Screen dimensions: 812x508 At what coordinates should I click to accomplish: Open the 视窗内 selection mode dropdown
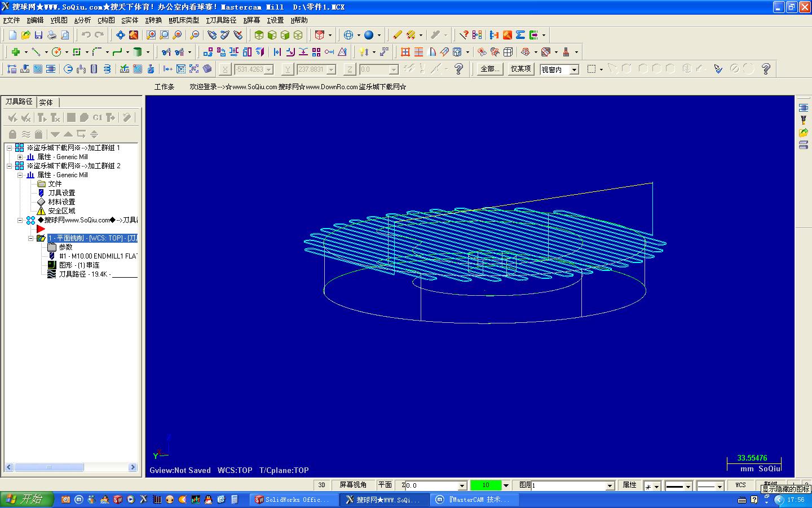point(574,69)
